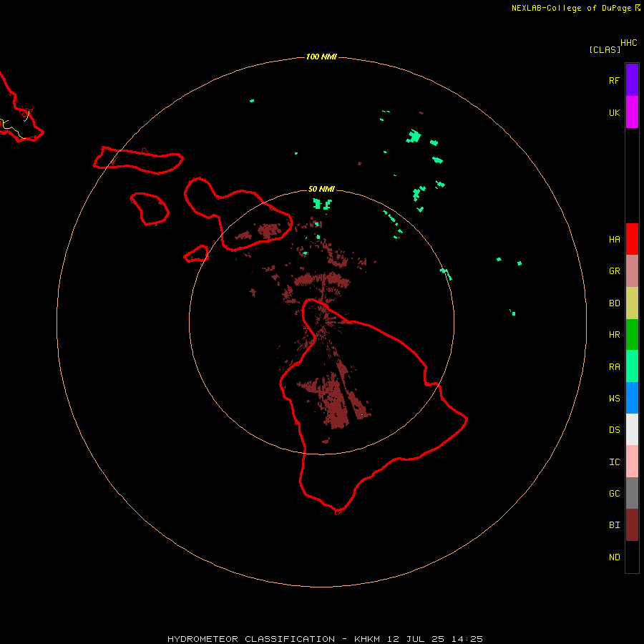Click the RF legend label

point(614,80)
